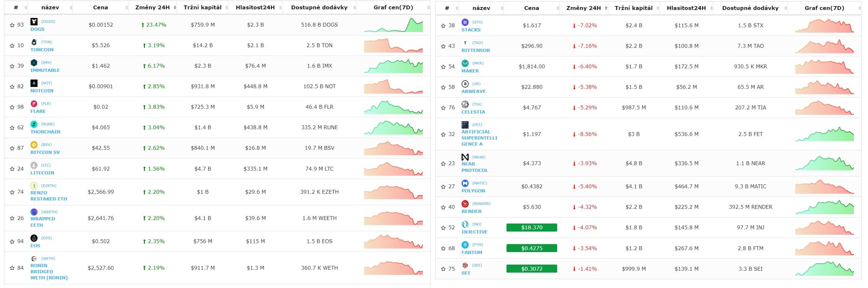The width and height of the screenshot is (868, 288).
Task: Click Maker price $1,814.00
Action: (x=532, y=67)
